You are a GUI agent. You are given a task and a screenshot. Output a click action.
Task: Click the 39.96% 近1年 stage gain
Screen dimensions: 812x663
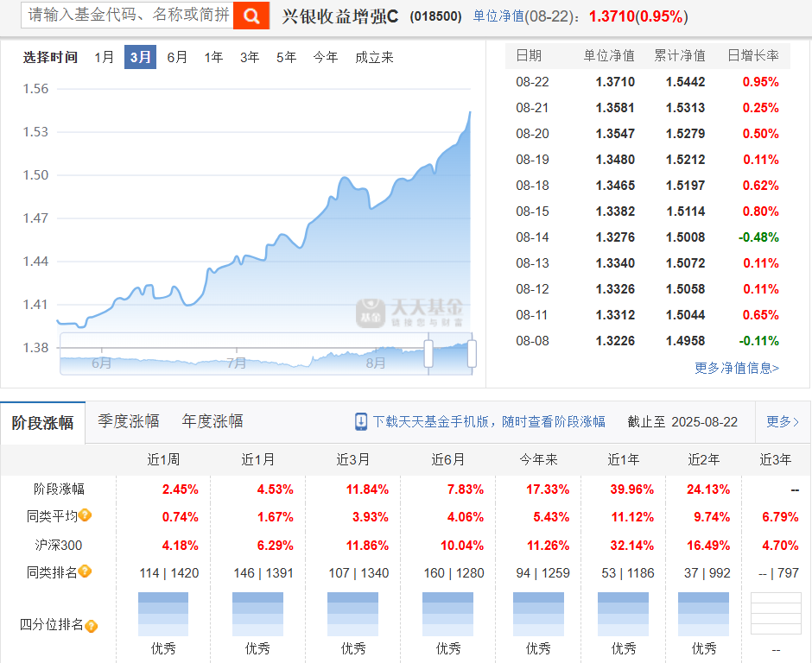point(631,489)
